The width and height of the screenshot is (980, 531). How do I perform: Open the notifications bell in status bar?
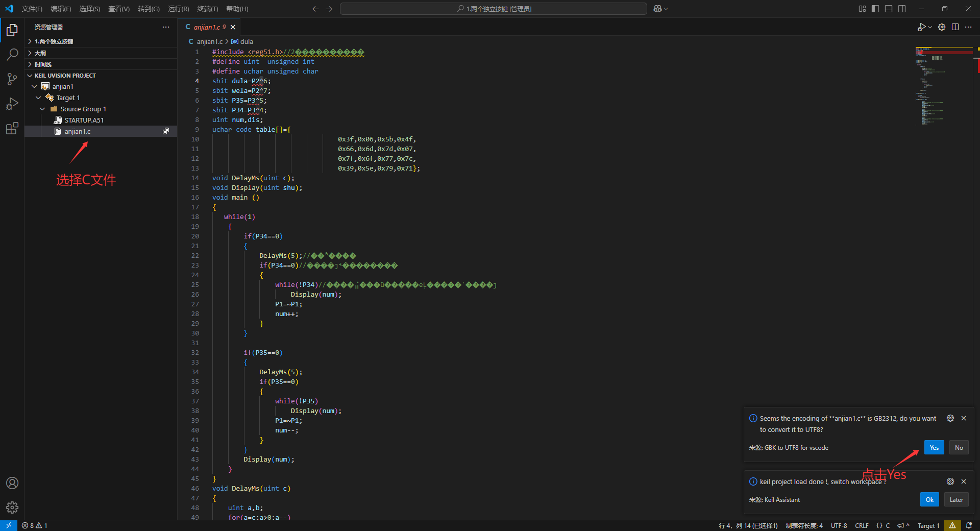969,525
